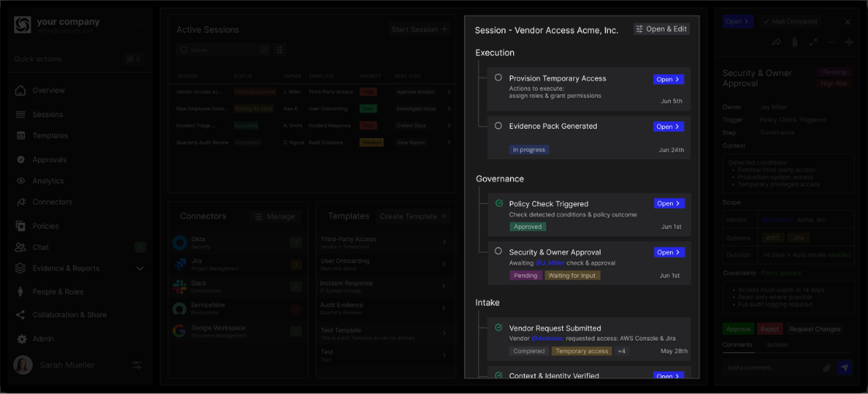
Task: Click Create Template button
Action: click(x=414, y=216)
